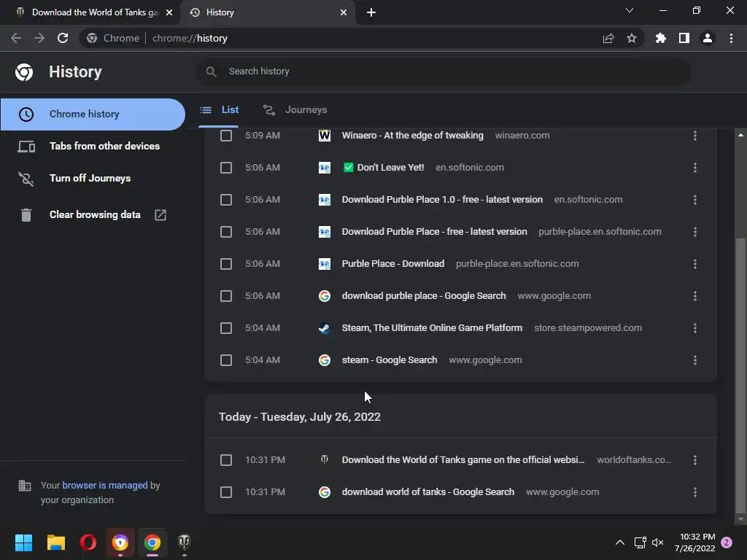Switch to the List view tab

coord(219,110)
